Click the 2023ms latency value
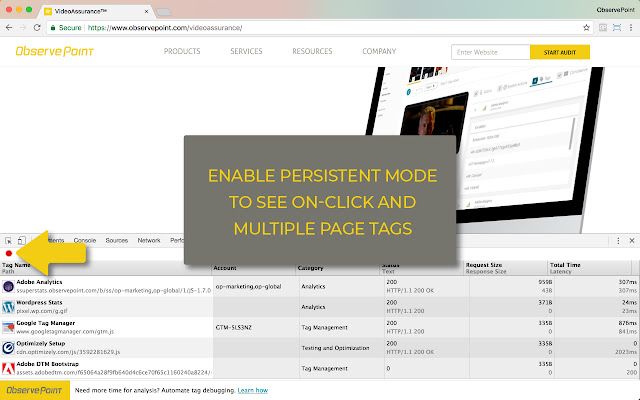This screenshot has height=400, width=640. (x=626, y=352)
